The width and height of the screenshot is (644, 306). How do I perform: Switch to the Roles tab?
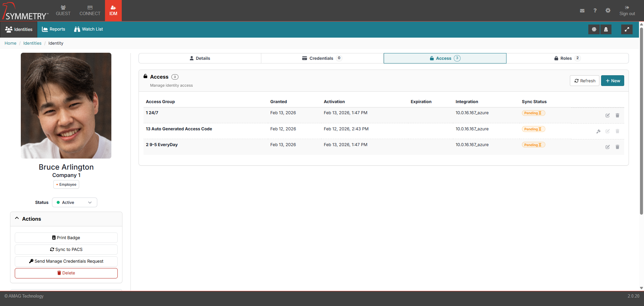(x=567, y=58)
